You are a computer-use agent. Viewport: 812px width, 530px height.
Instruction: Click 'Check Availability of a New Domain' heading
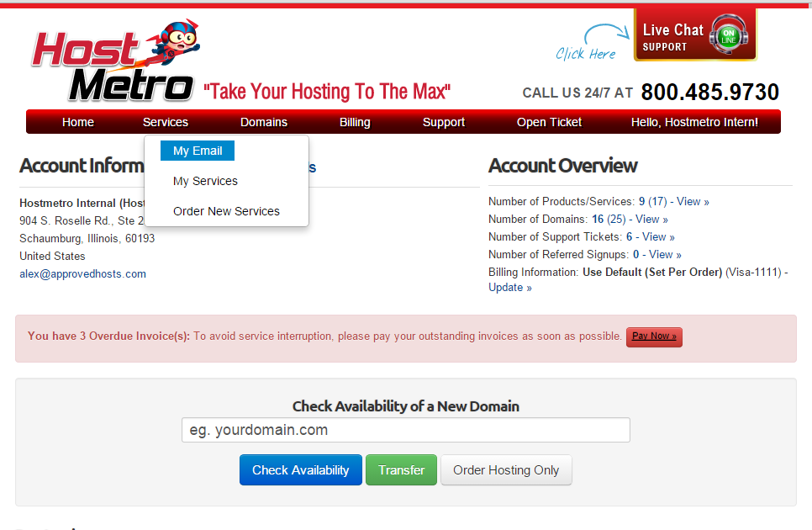click(x=406, y=406)
